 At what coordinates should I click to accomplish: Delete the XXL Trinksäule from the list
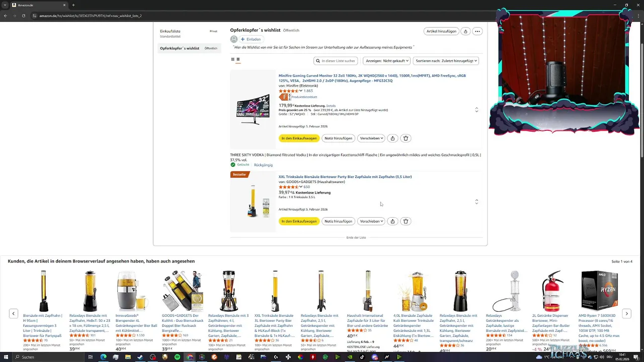click(406, 221)
